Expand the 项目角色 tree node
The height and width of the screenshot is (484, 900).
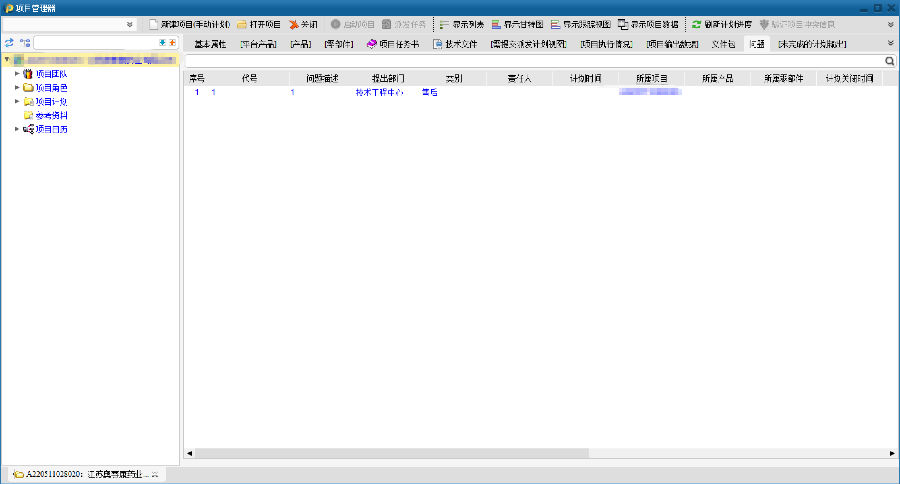tap(17, 87)
